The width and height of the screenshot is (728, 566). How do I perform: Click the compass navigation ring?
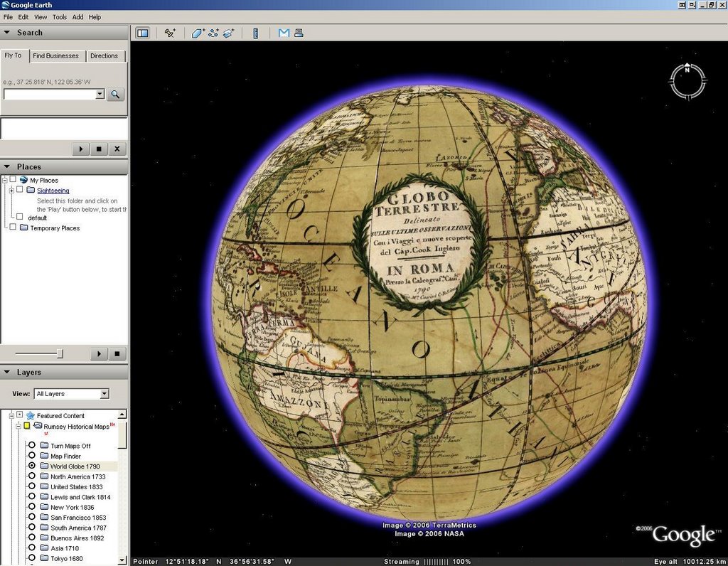point(687,81)
